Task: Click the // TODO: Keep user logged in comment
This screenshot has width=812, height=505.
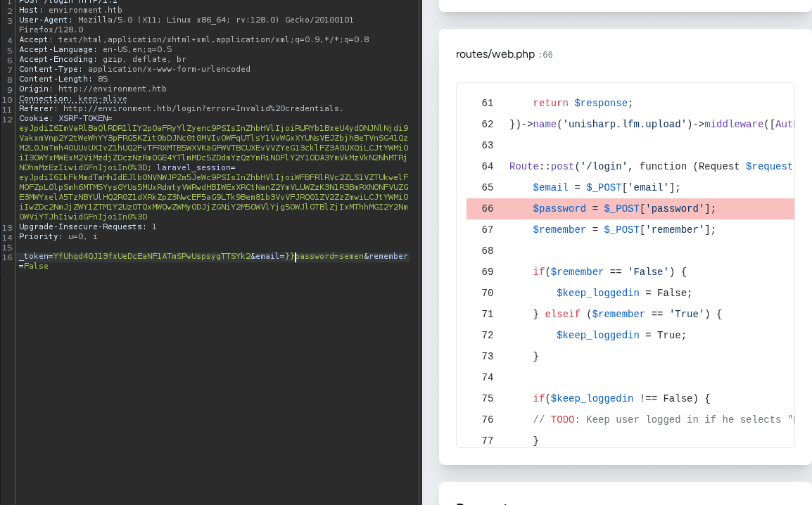Action: (664, 420)
